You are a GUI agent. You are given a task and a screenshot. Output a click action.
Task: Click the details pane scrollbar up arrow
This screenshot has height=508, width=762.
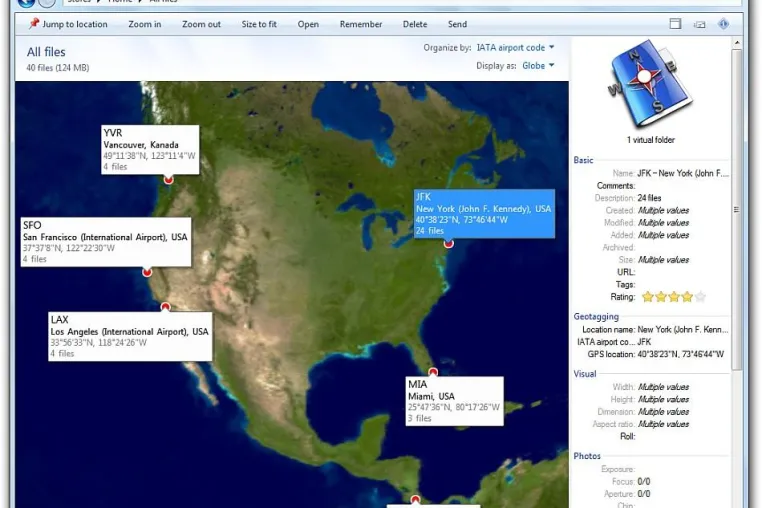[737, 43]
